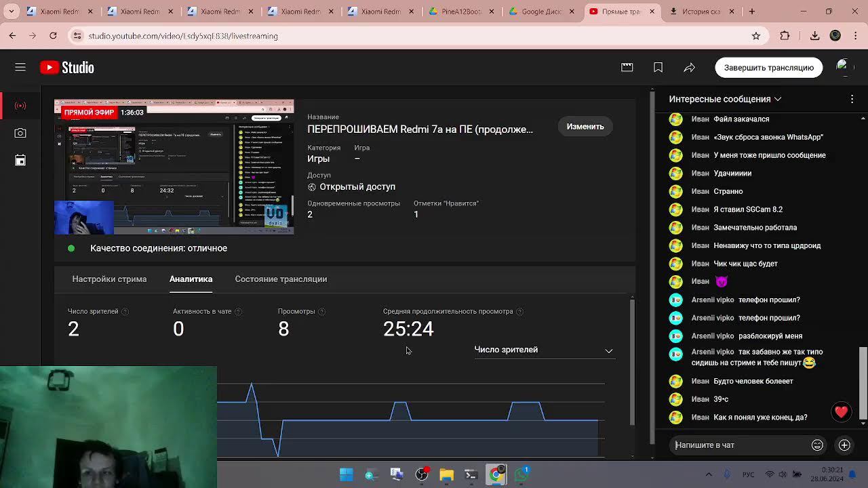Go back to the previous page

13,36
